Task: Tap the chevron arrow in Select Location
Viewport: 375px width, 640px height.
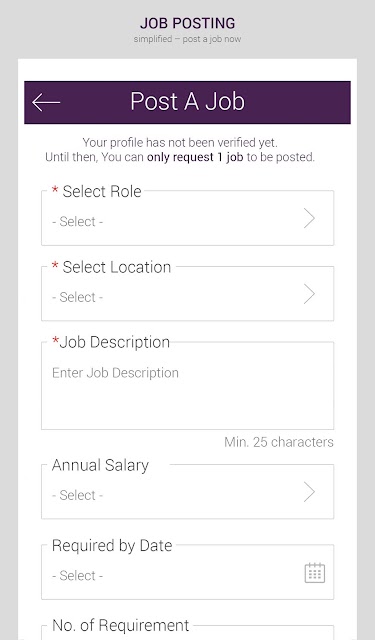Action: coord(309,294)
